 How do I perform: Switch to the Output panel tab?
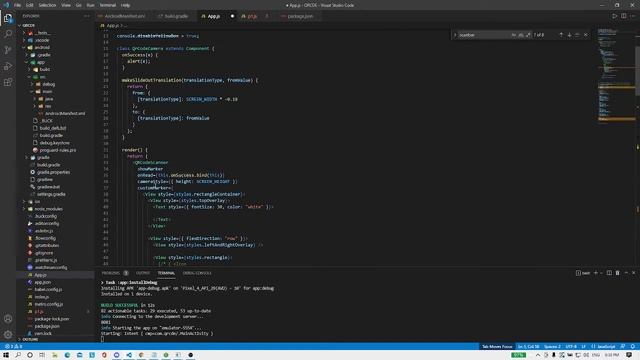[x=143, y=273]
